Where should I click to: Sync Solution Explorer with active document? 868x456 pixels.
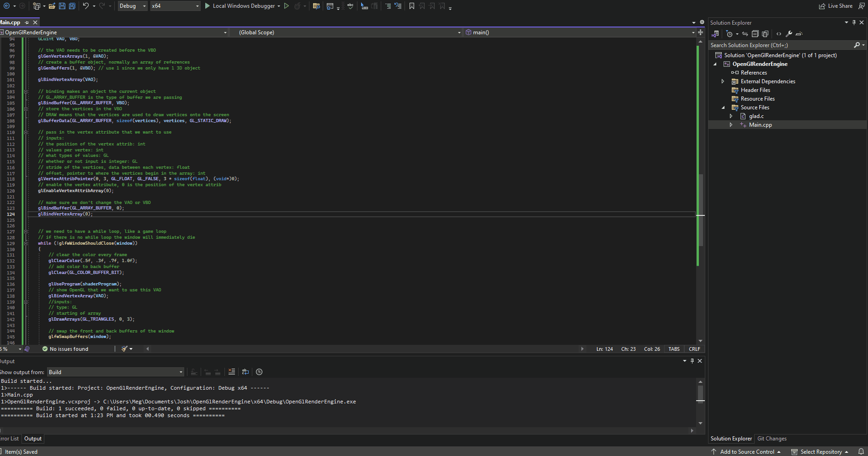[x=745, y=33]
